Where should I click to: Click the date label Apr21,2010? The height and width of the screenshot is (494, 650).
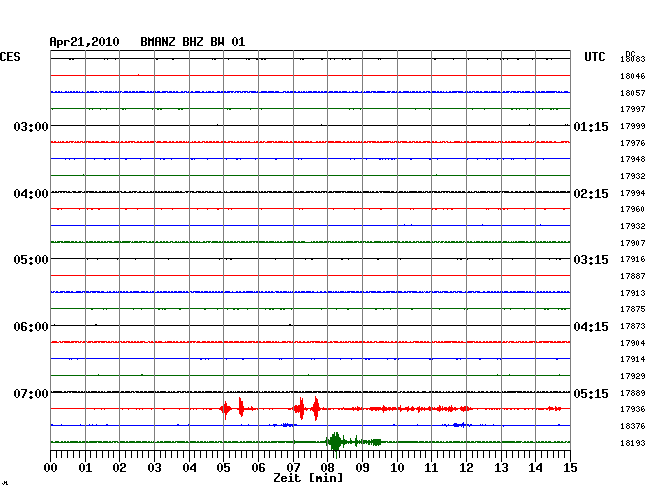coord(84,42)
